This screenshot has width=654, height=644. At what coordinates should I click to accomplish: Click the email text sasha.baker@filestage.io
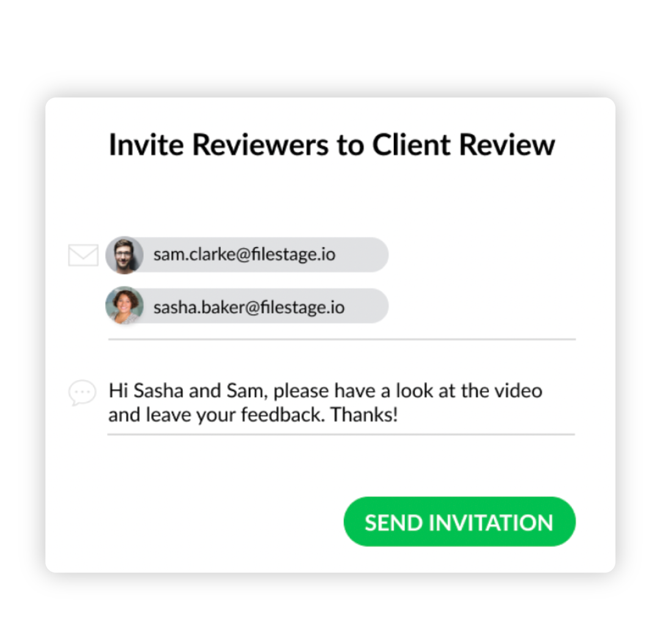tap(249, 307)
